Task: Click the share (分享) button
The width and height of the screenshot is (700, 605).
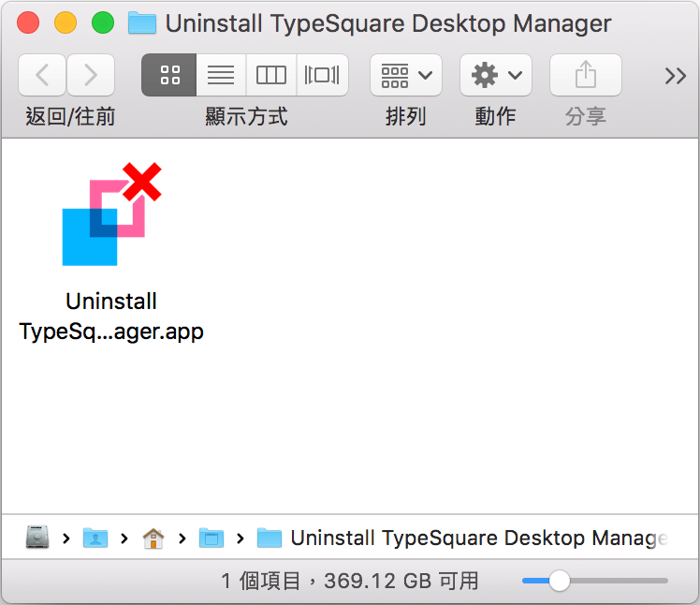Action: 585,75
